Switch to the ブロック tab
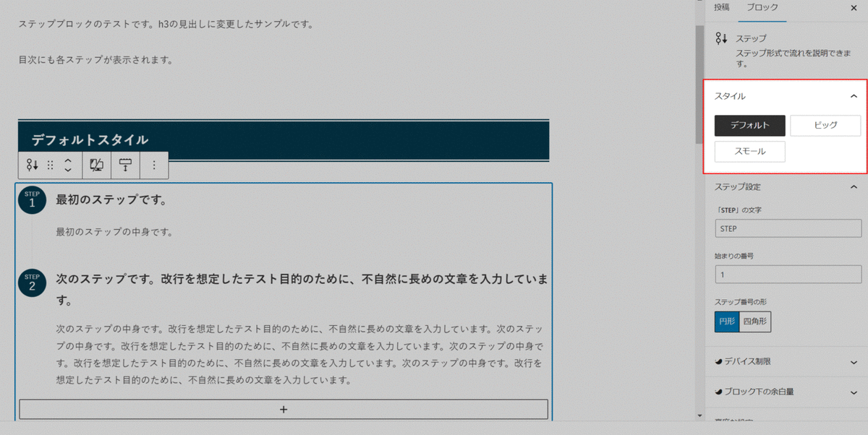This screenshot has width=868, height=435. [x=762, y=7]
